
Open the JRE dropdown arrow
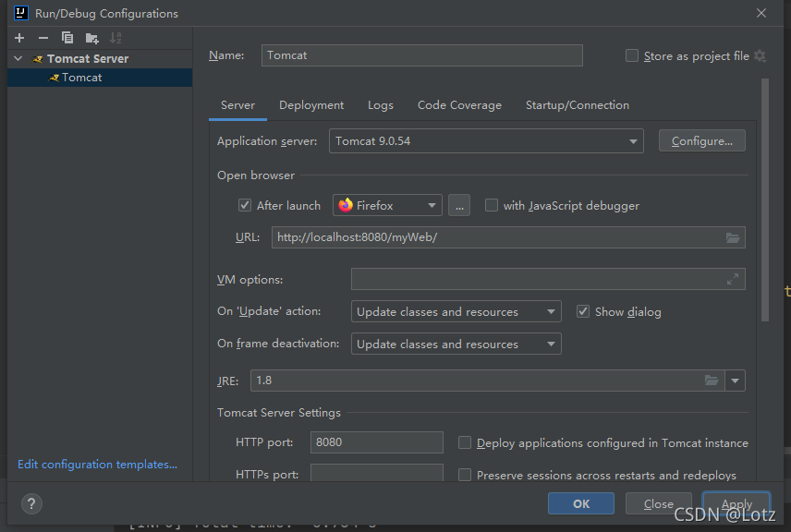click(735, 381)
